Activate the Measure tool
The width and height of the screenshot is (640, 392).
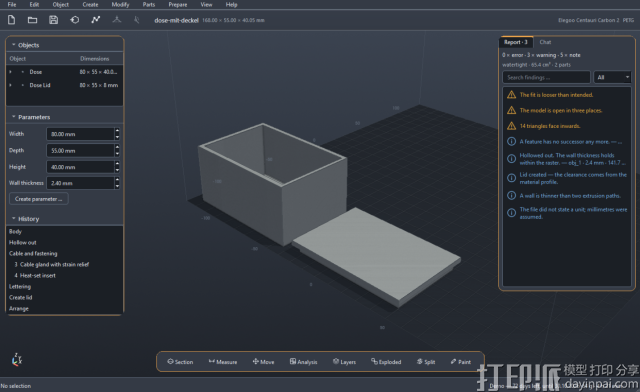223,362
